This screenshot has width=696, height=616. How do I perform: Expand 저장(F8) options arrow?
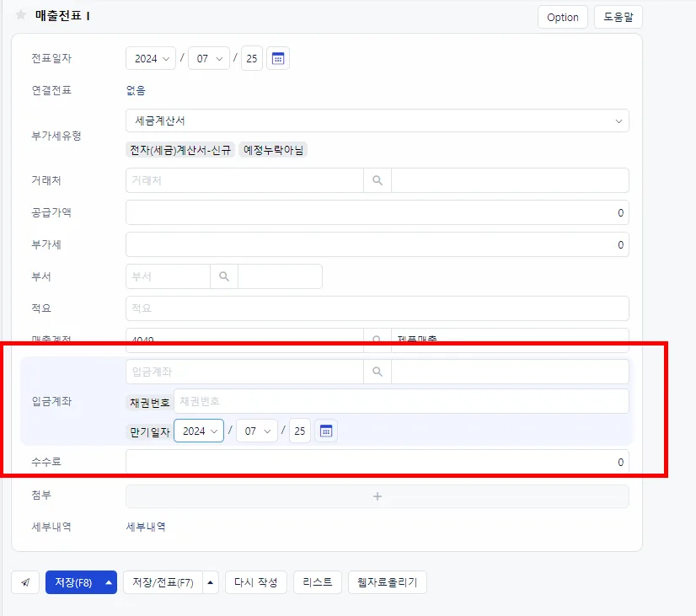(x=109, y=582)
